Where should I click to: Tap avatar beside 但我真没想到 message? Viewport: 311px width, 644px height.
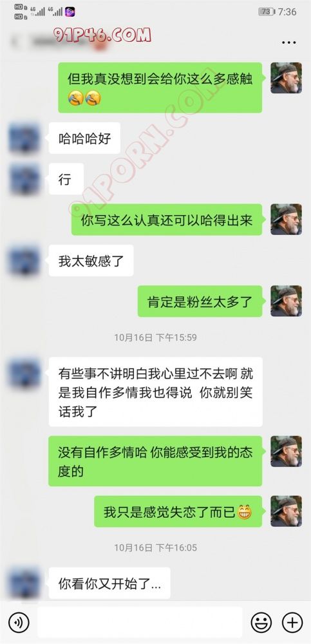click(286, 78)
